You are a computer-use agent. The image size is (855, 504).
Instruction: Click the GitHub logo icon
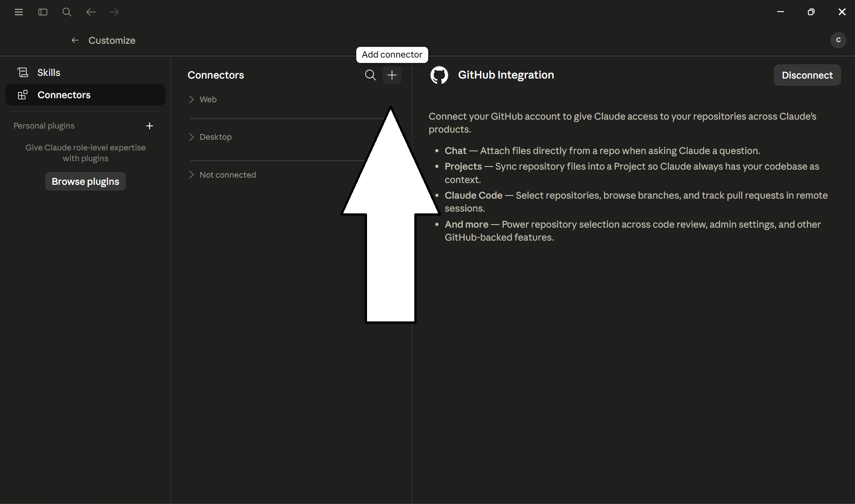click(x=439, y=75)
